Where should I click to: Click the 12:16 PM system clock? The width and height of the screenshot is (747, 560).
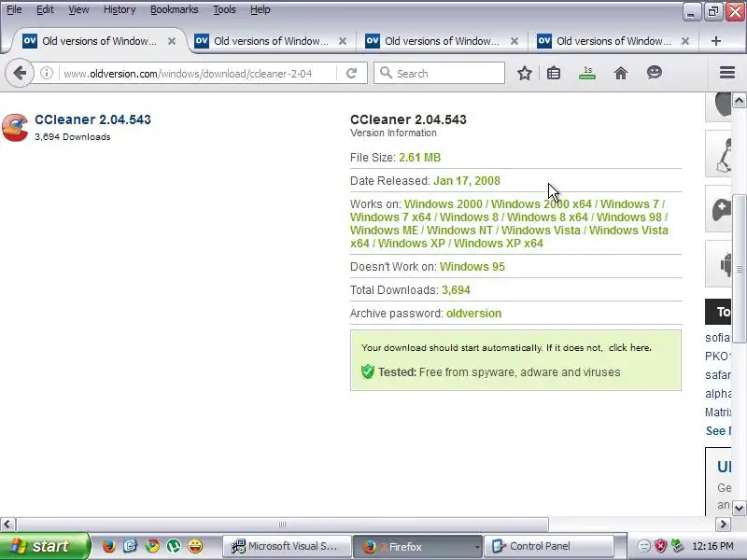click(712, 546)
